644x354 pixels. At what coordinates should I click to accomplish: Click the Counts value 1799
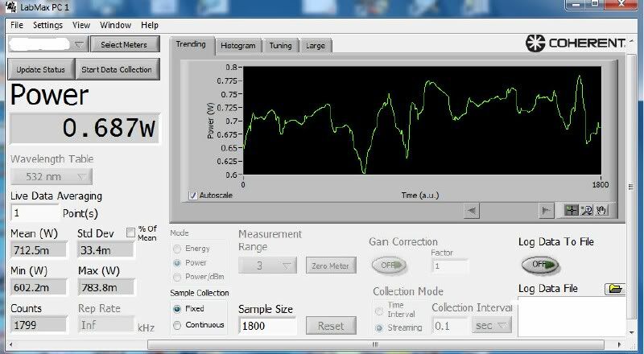tap(39, 325)
